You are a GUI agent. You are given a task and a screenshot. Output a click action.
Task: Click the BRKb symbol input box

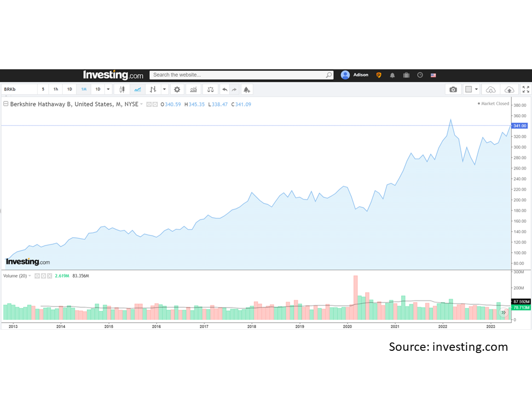19,89
